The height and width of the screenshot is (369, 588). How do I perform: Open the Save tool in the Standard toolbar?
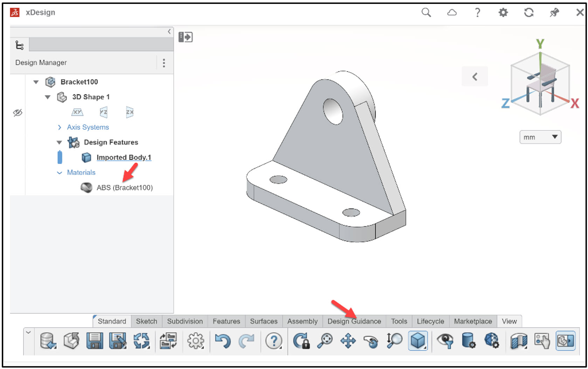coord(95,341)
